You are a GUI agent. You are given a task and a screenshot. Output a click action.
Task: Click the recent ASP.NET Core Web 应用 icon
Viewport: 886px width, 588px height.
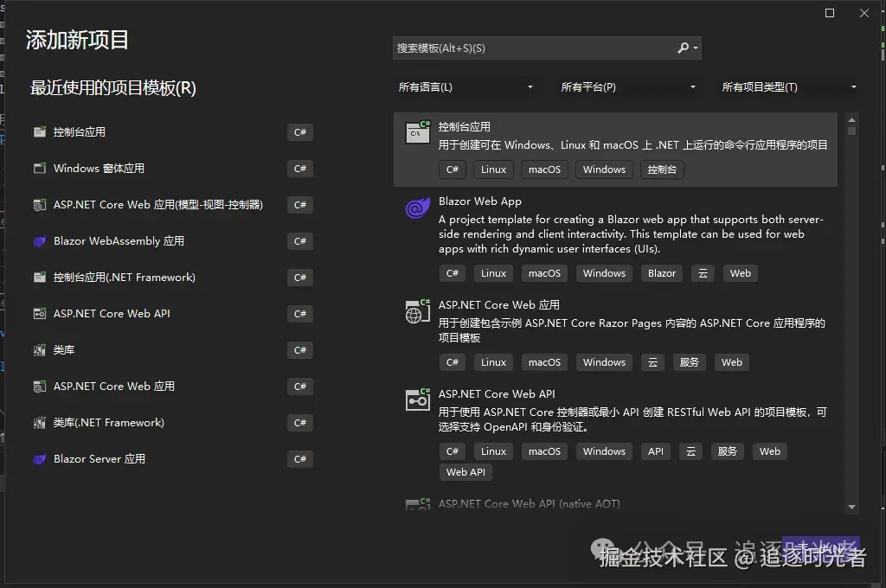click(x=40, y=387)
